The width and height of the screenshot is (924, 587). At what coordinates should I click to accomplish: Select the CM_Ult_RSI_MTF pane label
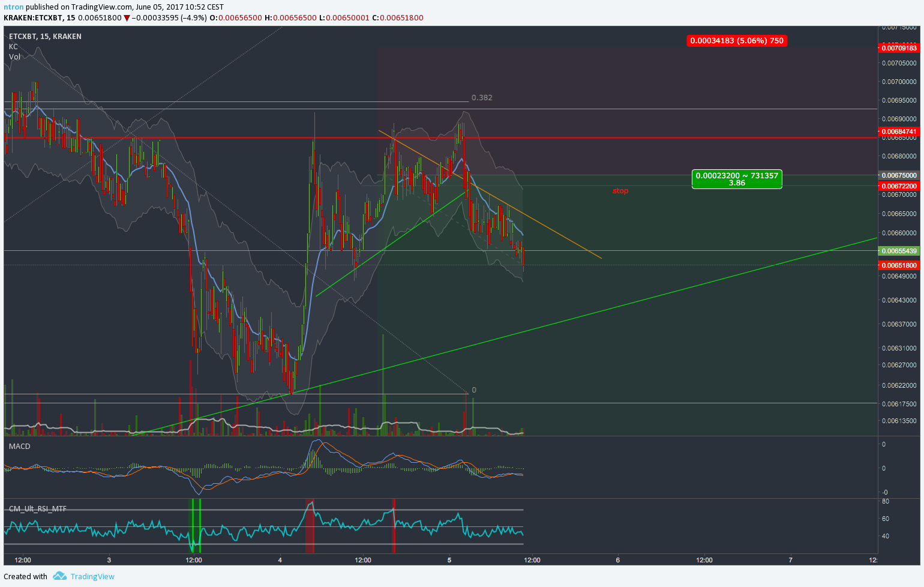(38, 509)
